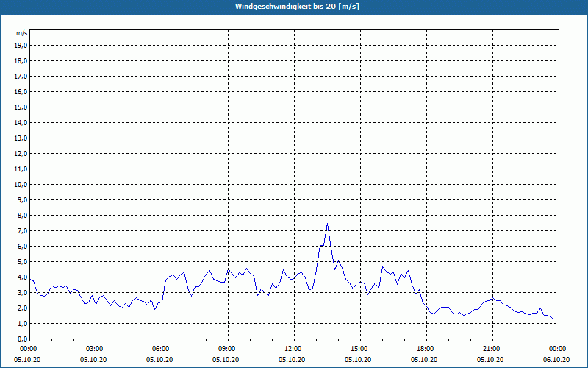Click the 11,0 y-axis value
The height and width of the screenshot is (368, 588).
point(21,169)
